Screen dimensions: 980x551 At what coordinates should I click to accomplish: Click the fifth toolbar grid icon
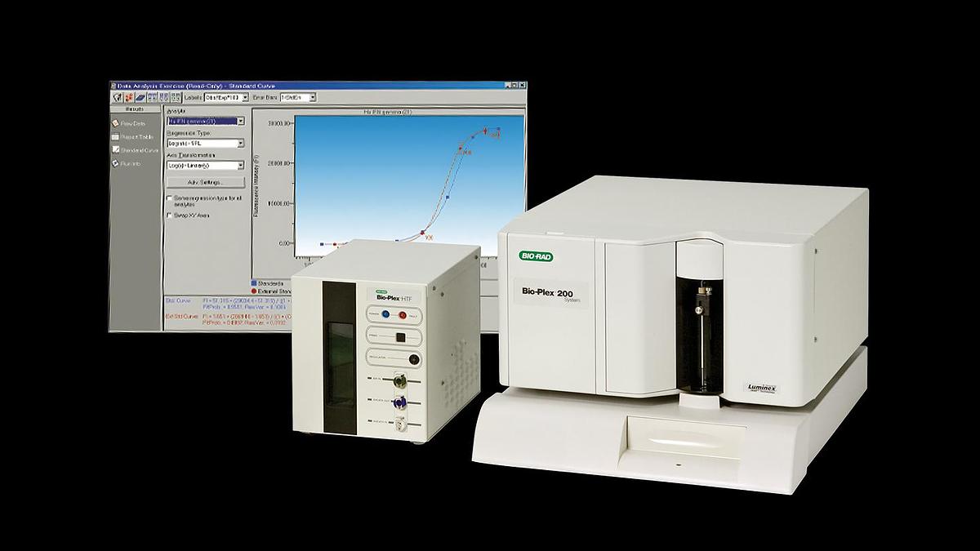point(164,97)
